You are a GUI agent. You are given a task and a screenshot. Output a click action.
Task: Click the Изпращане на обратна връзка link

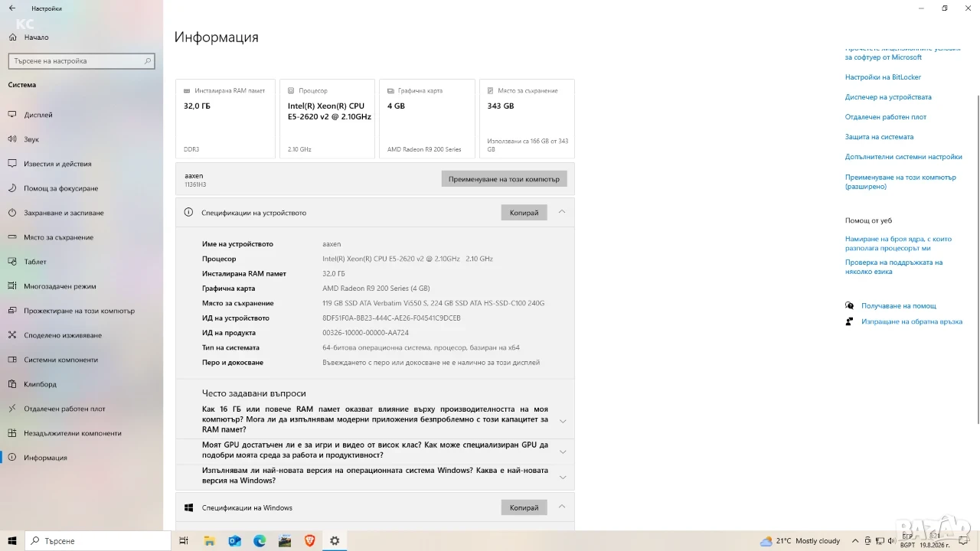(x=912, y=321)
